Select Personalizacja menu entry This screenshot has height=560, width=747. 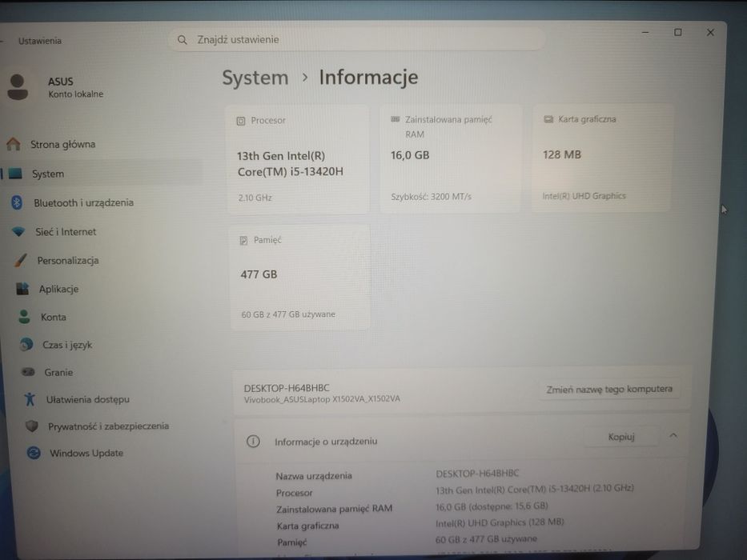point(68,261)
